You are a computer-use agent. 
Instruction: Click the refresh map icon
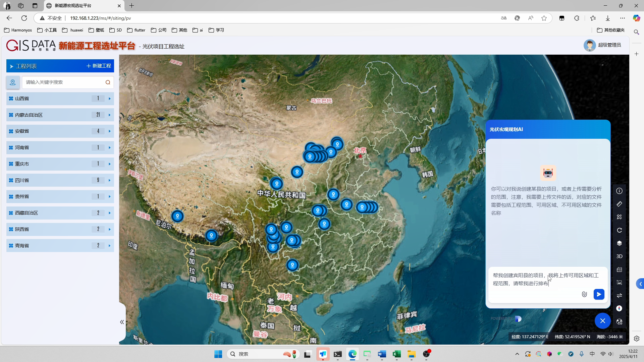click(619, 230)
